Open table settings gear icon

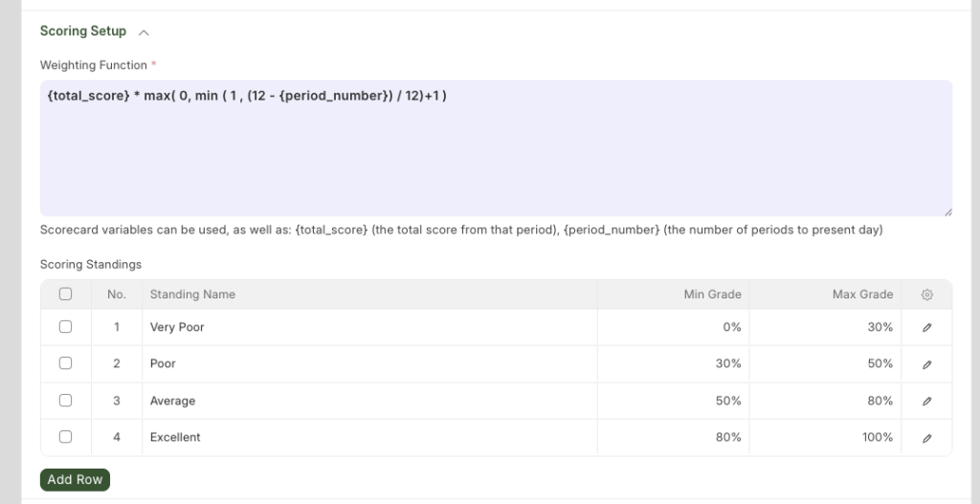(x=926, y=296)
